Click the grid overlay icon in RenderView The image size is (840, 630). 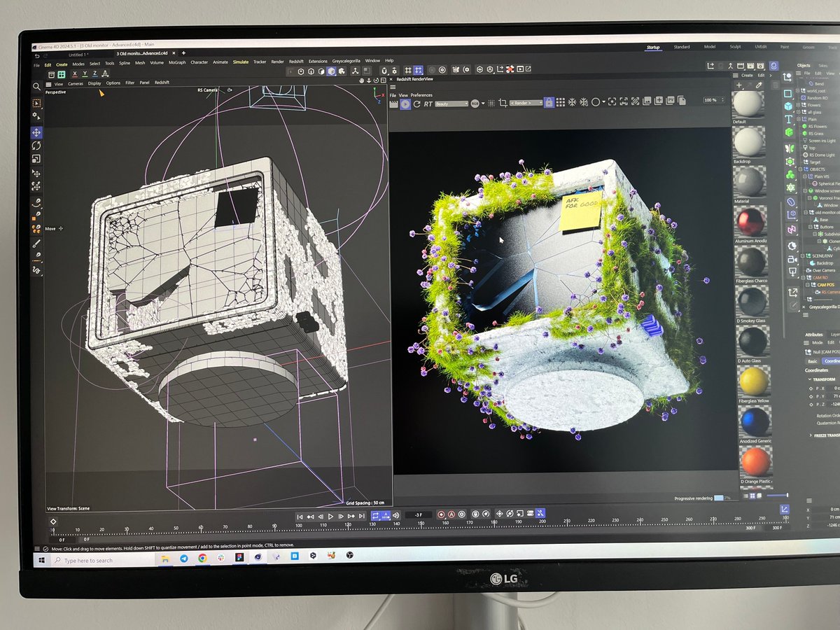(x=560, y=102)
